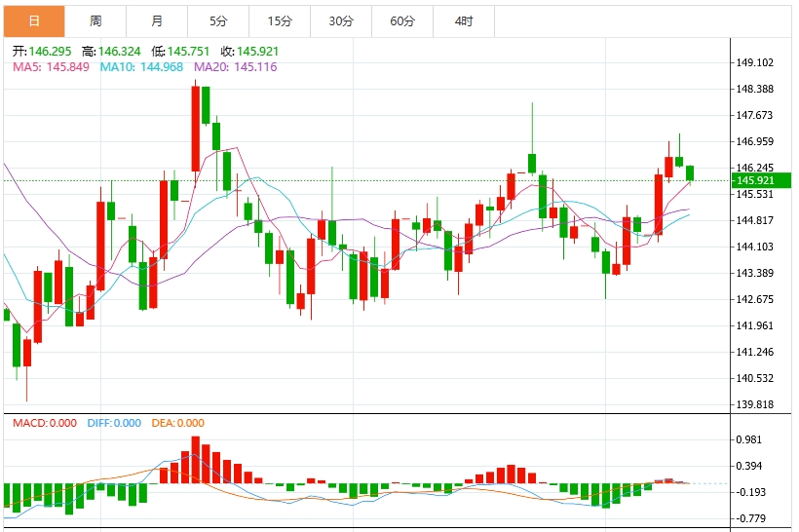799x532 pixels.
Task: Click the MA5: 145.849 label
Action: point(51,67)
